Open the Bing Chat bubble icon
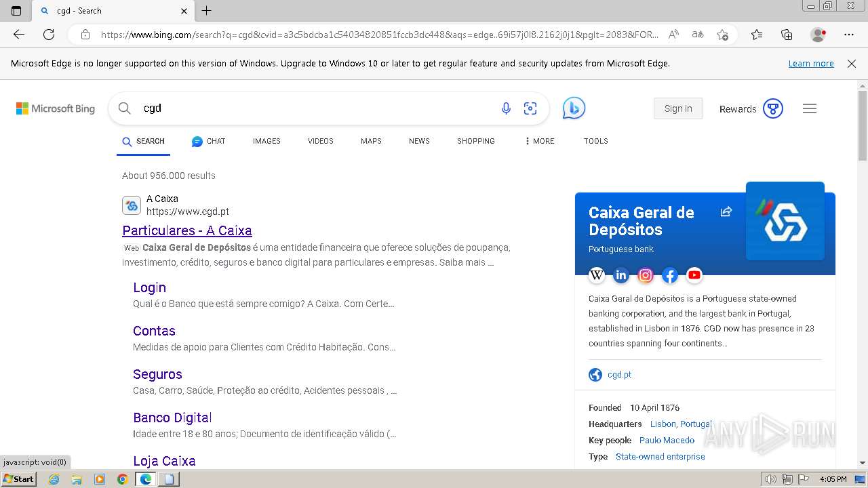The height and width of the screenshot is (488, 868). click(574, 108)
